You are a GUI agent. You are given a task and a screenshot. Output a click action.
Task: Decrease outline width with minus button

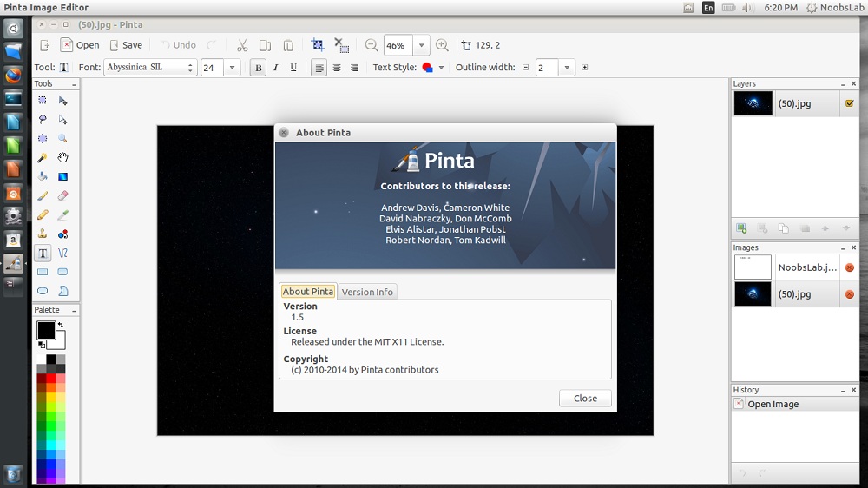click(x=525, y=68)
